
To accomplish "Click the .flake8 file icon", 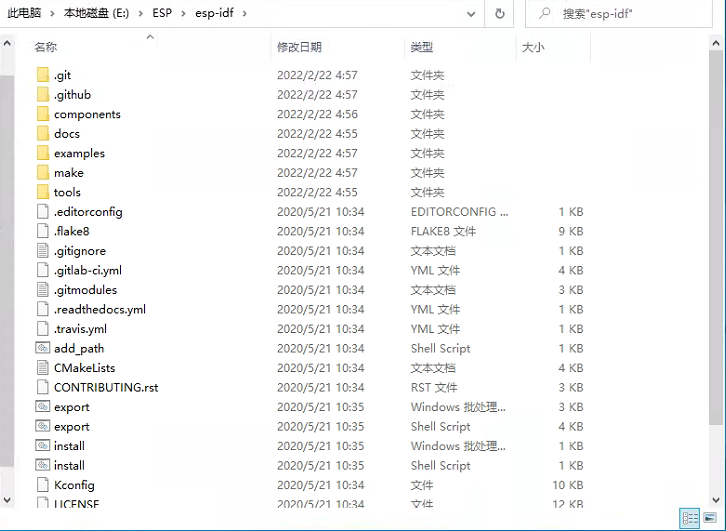I will click(x=43, y=231).
